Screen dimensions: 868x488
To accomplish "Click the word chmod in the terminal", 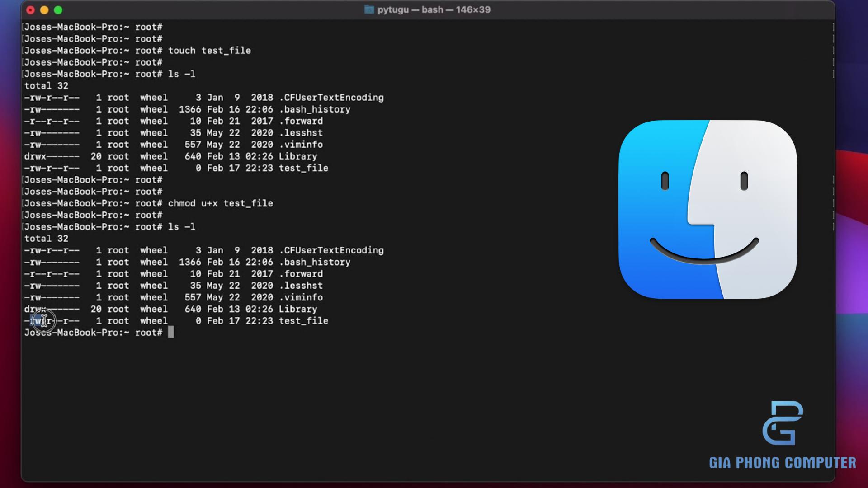I will (x=182, y=203).
